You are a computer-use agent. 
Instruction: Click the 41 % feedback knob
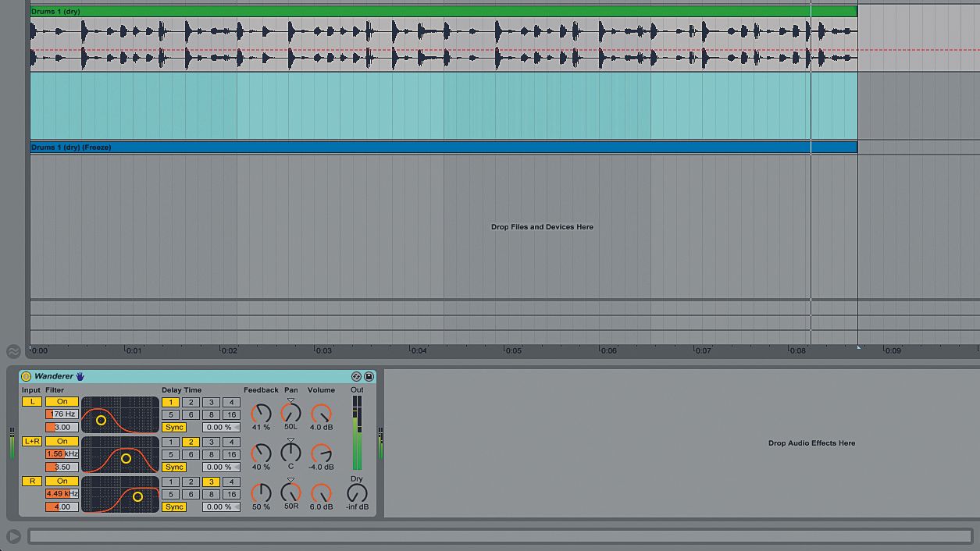click(261, 413)
